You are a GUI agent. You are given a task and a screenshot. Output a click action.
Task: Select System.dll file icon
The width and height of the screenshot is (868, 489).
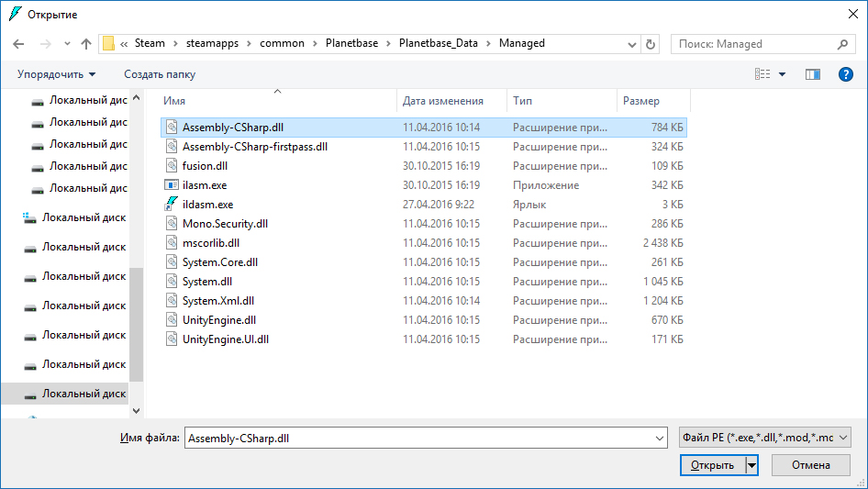pos(172,281)
